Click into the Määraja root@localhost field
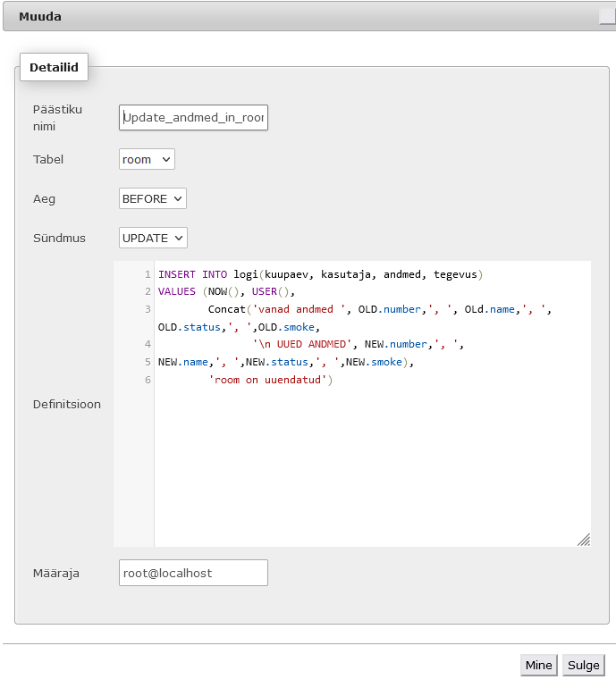The width and height of the screenshot is (616, 688). 193,573
